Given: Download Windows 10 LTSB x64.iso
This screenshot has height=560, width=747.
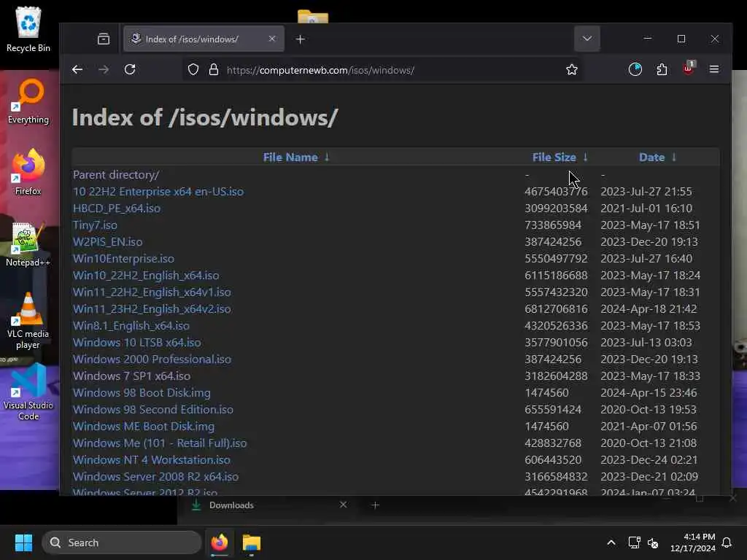Looking at the screenshot, I should pyautogui.click(x=136, y=343).
